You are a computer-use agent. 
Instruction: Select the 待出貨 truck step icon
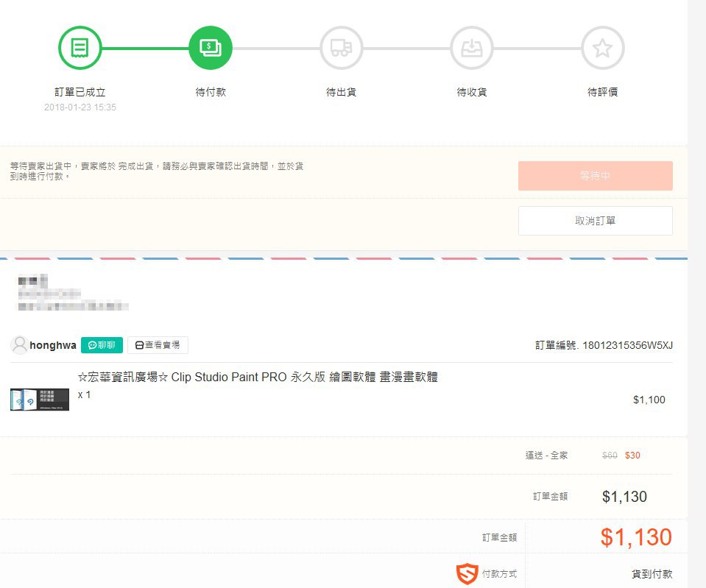click(x=341, y=49)
